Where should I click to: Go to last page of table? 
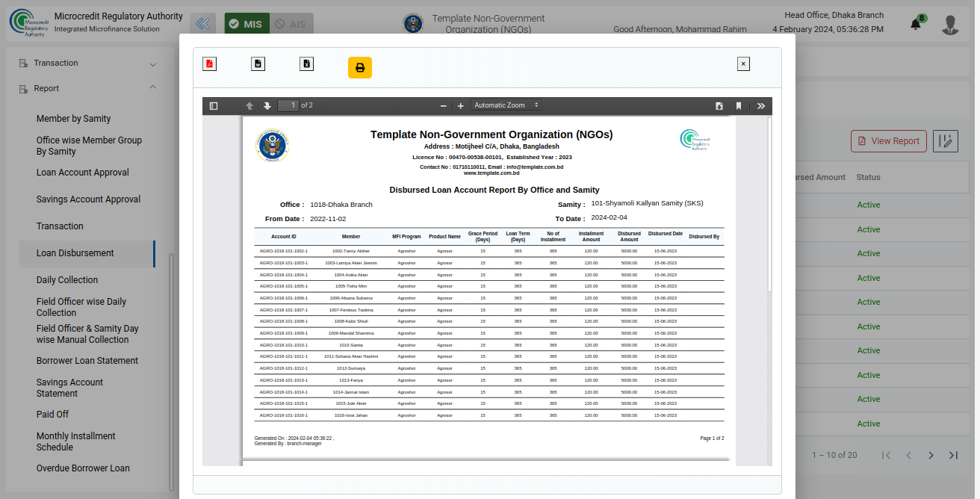tap(953, 455)
